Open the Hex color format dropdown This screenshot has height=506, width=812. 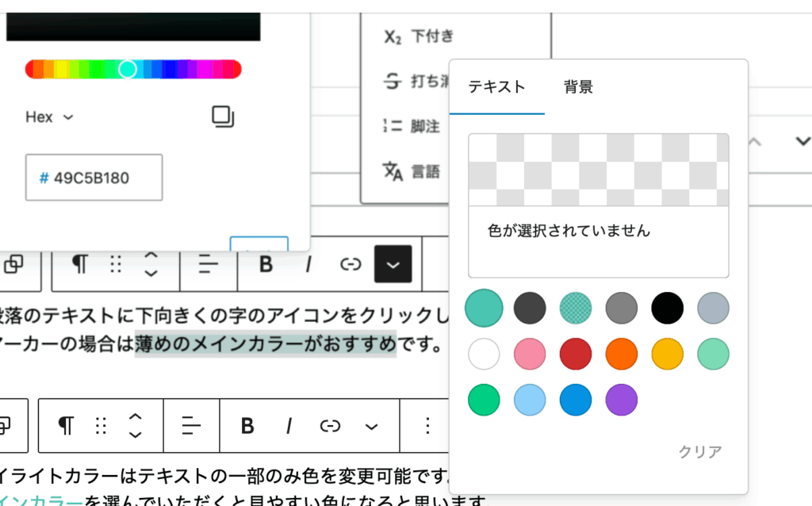(x=49, y=117)
